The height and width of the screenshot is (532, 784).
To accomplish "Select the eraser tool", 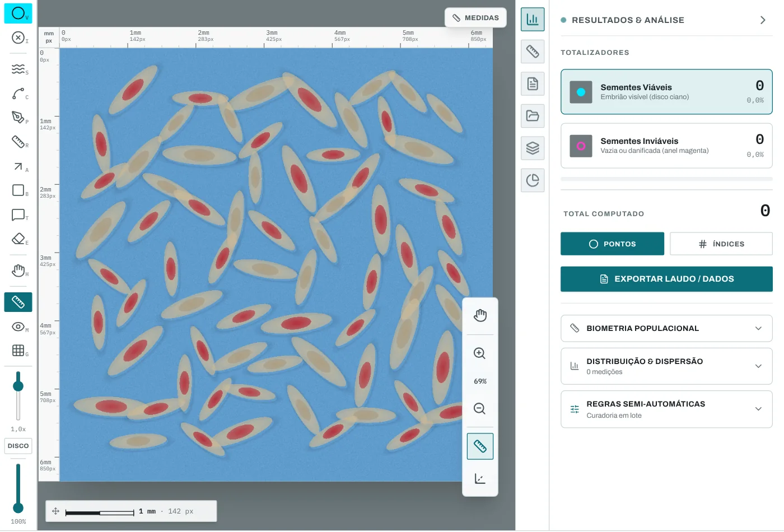I will coord(18,239).
